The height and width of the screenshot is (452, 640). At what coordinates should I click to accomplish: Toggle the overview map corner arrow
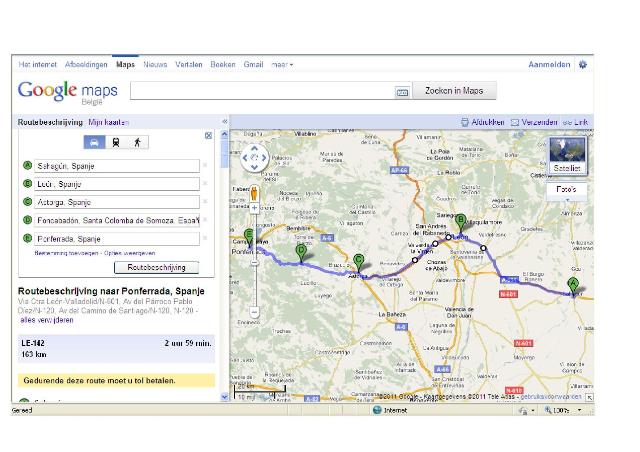(x=590, y=397)
